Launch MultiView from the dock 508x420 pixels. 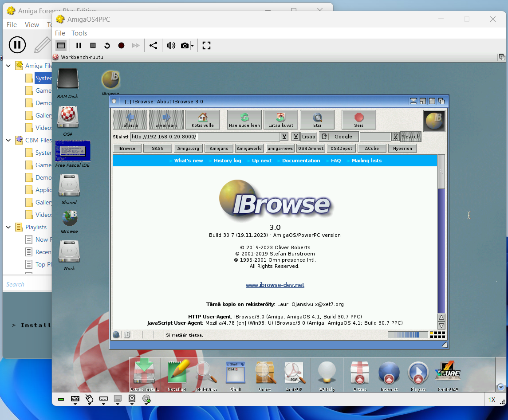(x=206, y=375)
